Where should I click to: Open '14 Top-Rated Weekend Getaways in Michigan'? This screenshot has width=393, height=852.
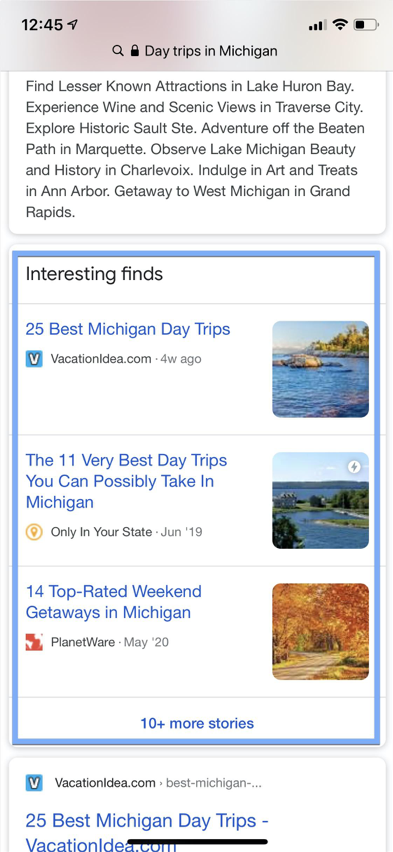tap(114, 602)
